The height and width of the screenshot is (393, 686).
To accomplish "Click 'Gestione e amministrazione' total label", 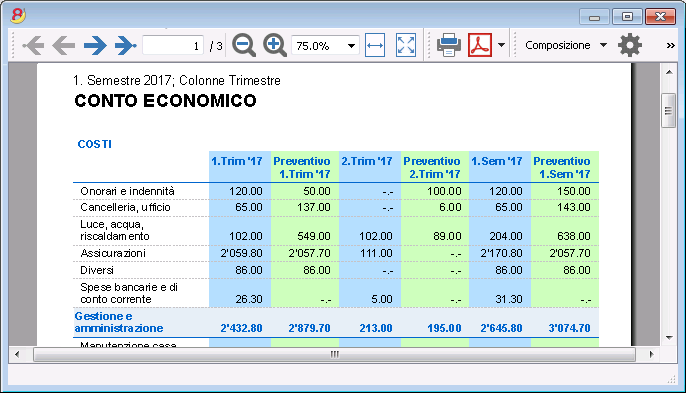I will [x=119, y=322].
